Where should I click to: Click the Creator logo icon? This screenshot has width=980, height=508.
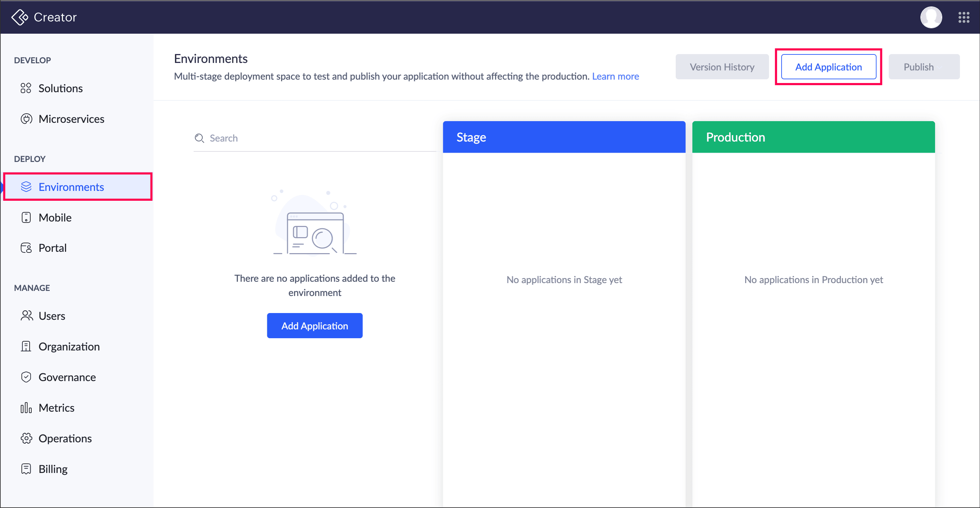click(x=19, y=17)
